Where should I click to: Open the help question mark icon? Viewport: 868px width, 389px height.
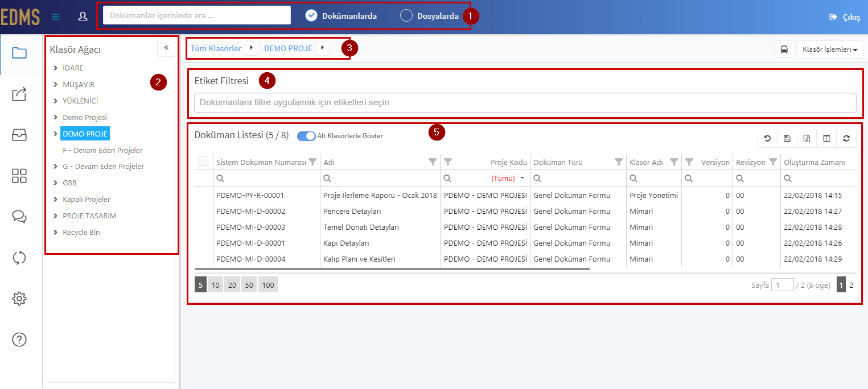[19, 340]
